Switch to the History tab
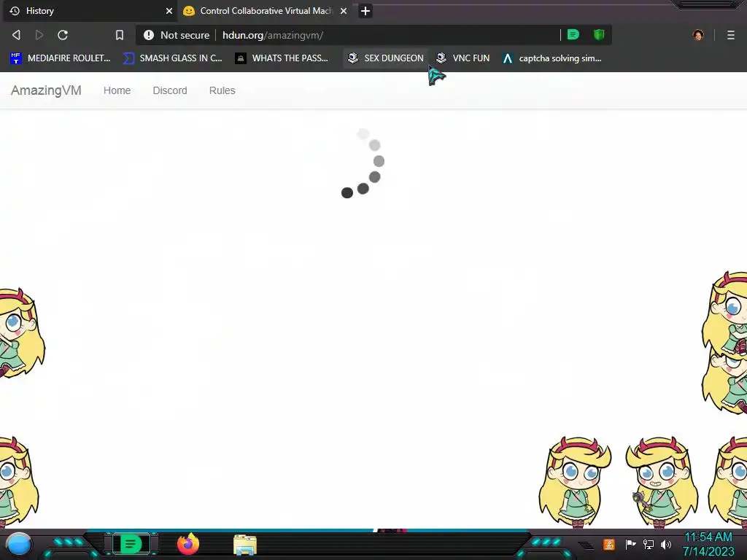Screen dimensions: 747x560 pos(90,11)
